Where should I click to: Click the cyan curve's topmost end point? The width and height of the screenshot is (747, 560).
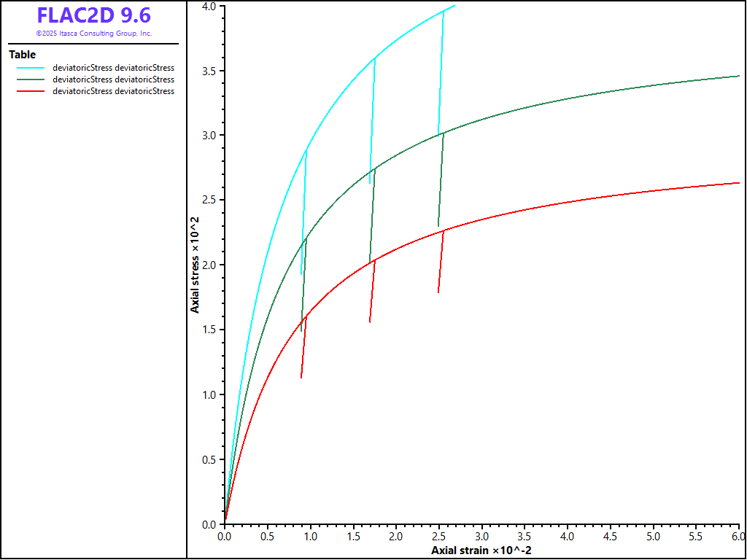coord(454,6)
